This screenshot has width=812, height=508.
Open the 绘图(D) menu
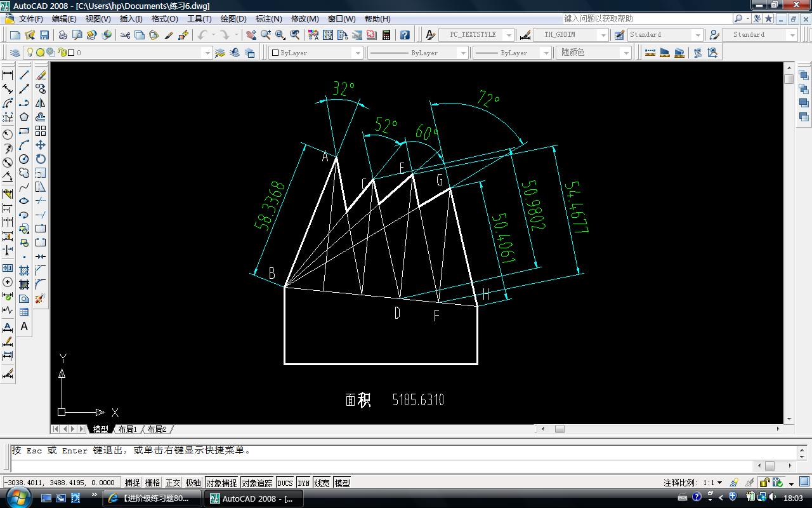(x=233, y=18)
